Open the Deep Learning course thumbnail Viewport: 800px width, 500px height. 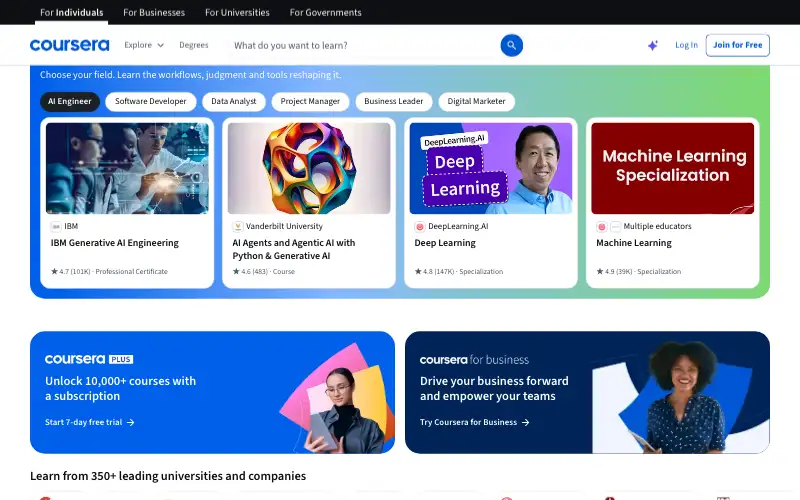tap(491, 168)
